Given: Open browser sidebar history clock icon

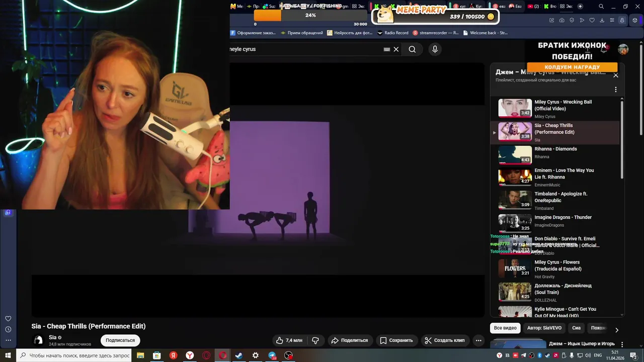Looking at the screenshot, I should [x=8, y=329].
